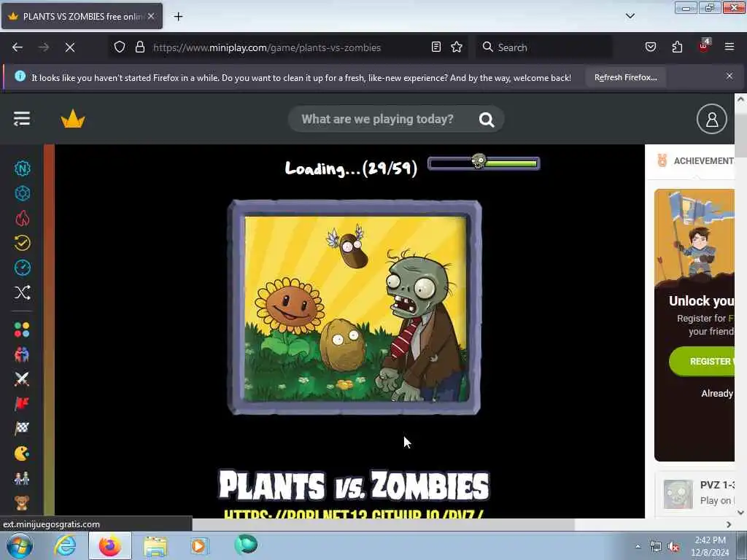Open the user profile avatar icon
Screen dimensions: 747x560
pos(711,119)
